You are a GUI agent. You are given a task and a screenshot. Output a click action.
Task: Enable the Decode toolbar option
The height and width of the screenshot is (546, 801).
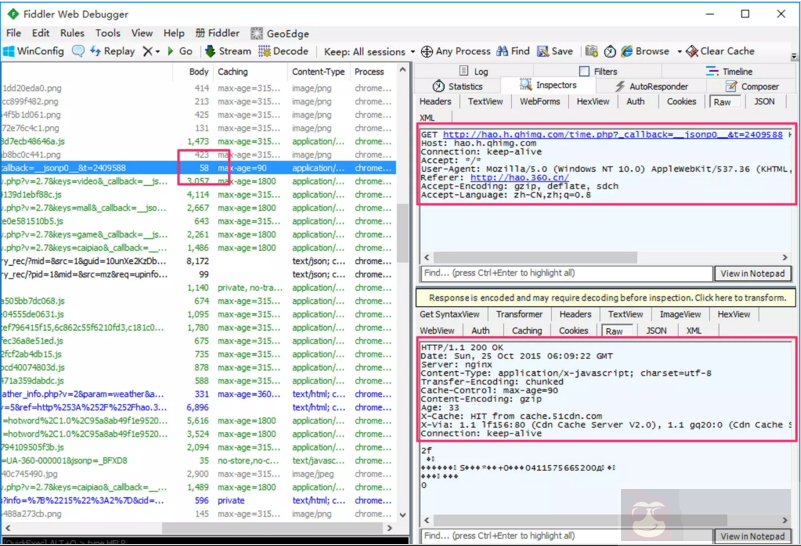tap(284, 51)
